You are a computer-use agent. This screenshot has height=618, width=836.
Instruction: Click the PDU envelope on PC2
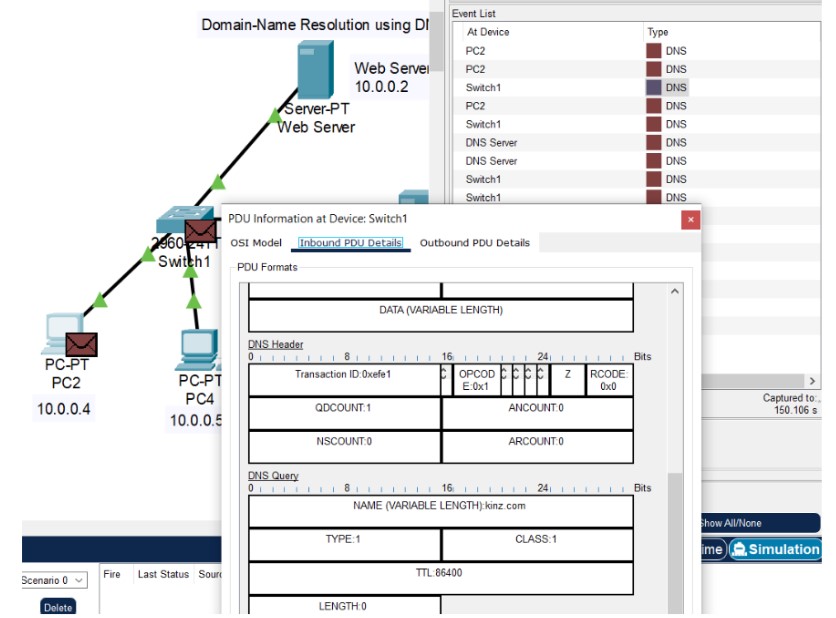pos(81,345)
